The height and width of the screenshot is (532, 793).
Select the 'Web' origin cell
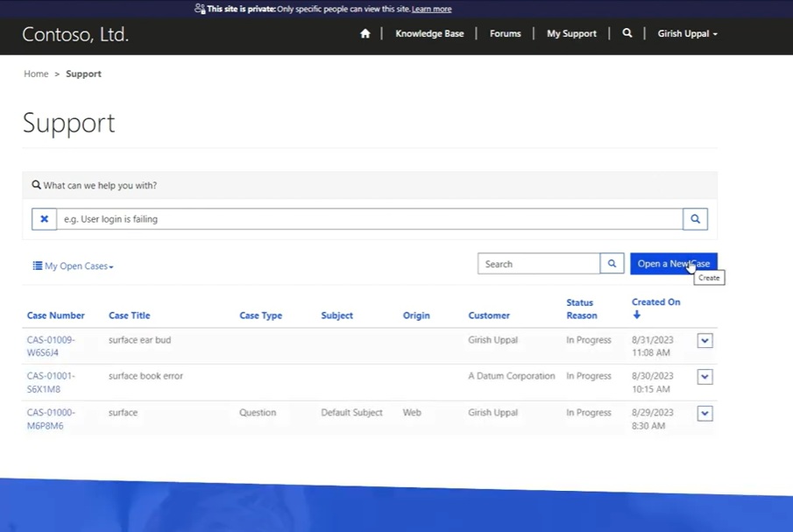coord(412,413)
